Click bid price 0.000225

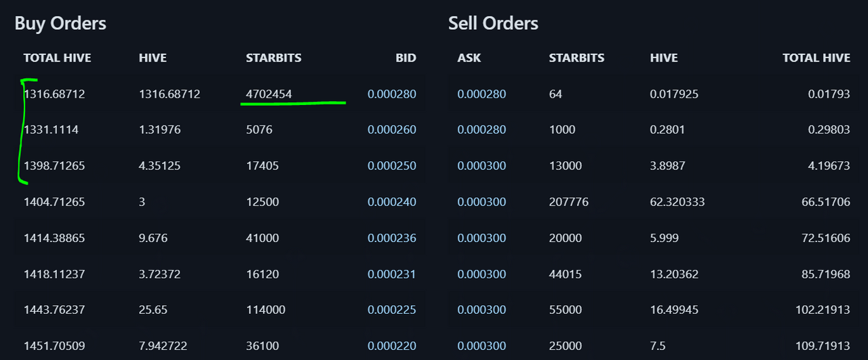(392, 310)
